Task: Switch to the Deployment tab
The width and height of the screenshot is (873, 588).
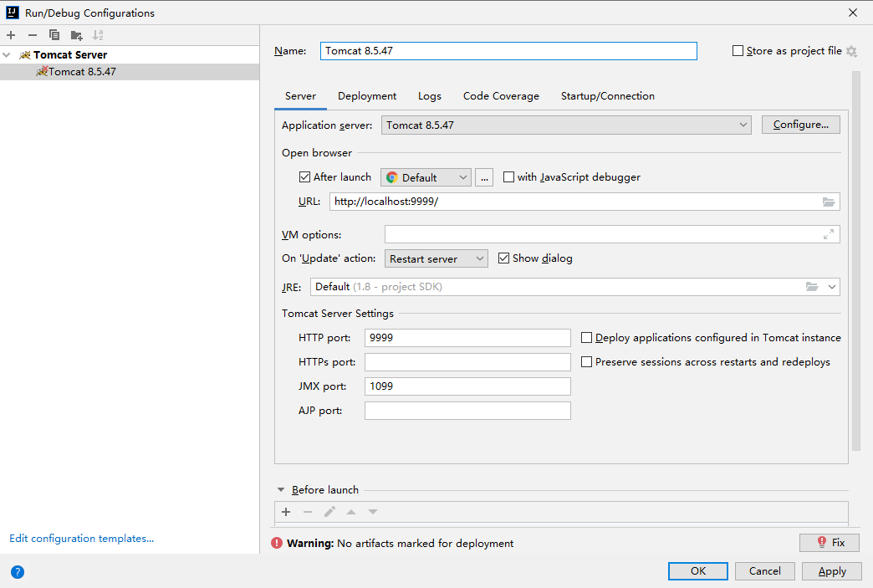Action: tap(367, 96)
